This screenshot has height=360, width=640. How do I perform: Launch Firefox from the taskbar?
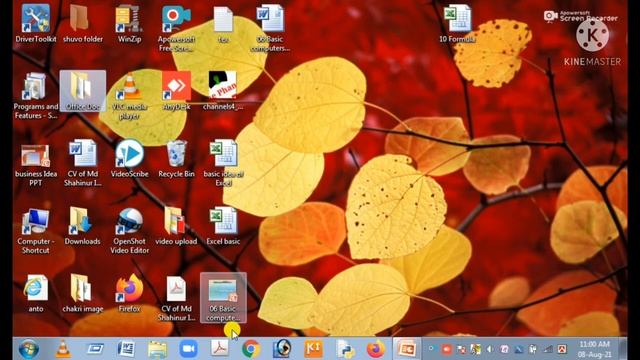tap(376, 349)
